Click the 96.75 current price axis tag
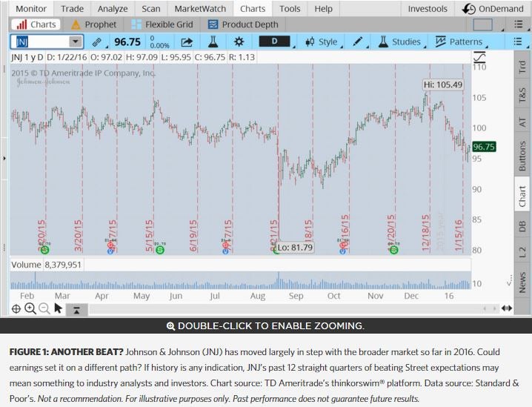 point(484,147)
